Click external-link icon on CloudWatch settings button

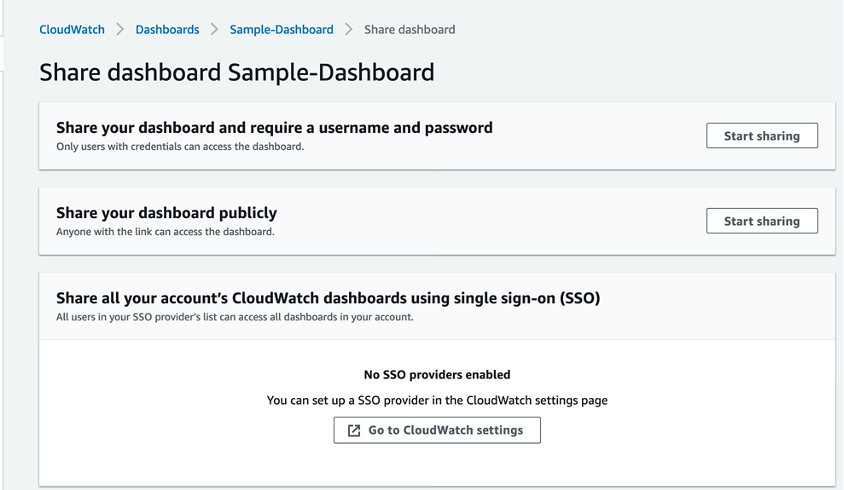coord(354,430)
